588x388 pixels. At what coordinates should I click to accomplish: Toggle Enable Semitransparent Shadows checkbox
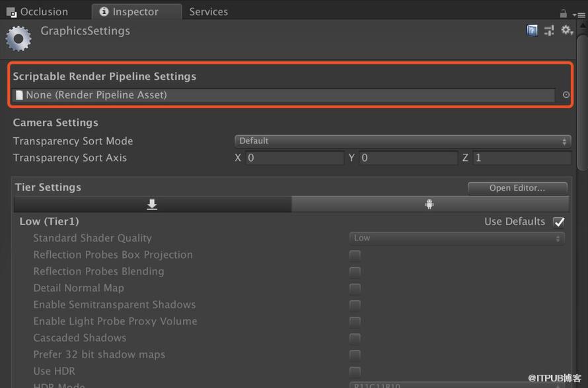(355, 306)
